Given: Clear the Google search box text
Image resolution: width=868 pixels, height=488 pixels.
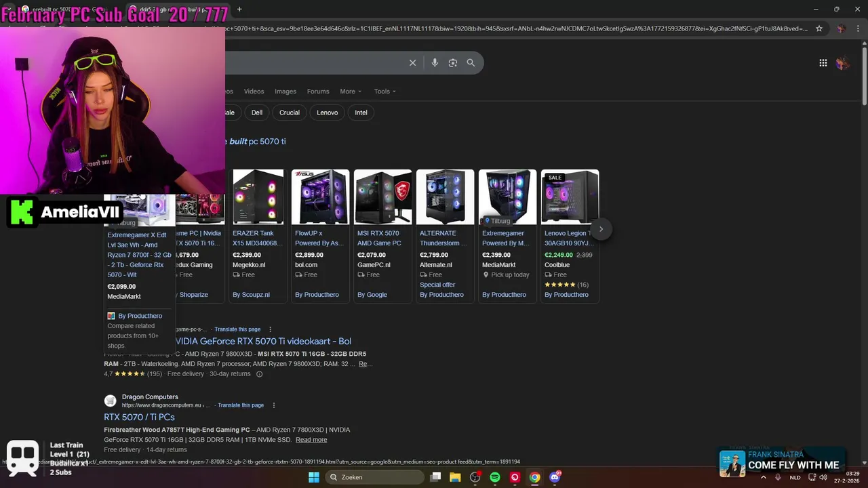Looking at the screenshot, I should (412, 63).
